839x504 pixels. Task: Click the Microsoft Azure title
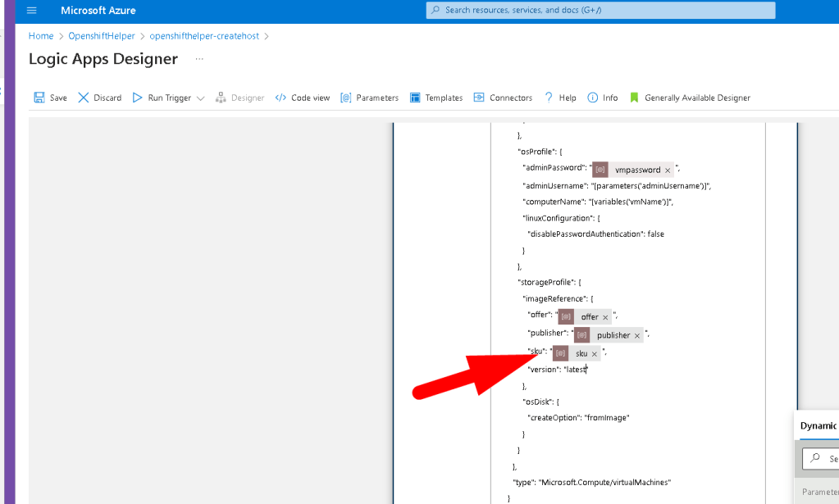click(x=98, y=10)
